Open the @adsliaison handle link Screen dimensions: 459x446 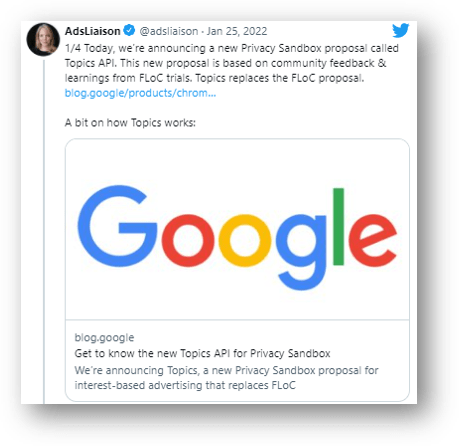click(x=169, y=31)
